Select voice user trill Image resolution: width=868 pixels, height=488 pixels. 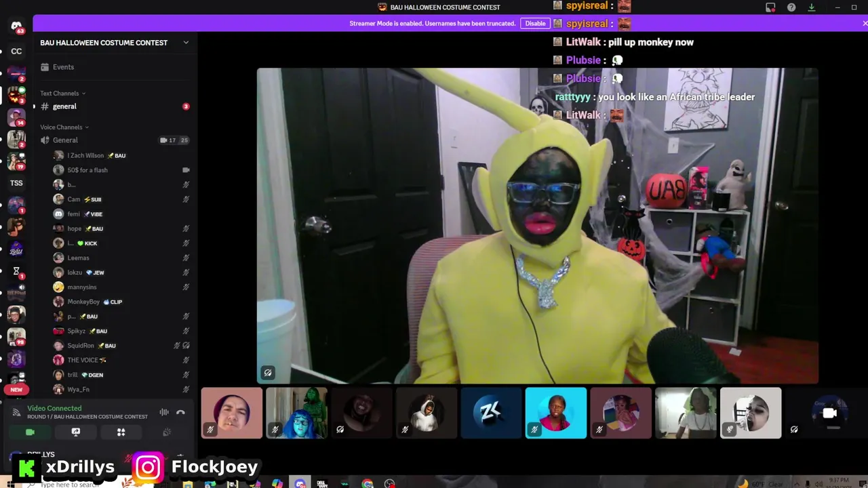(x=122, y=375)
